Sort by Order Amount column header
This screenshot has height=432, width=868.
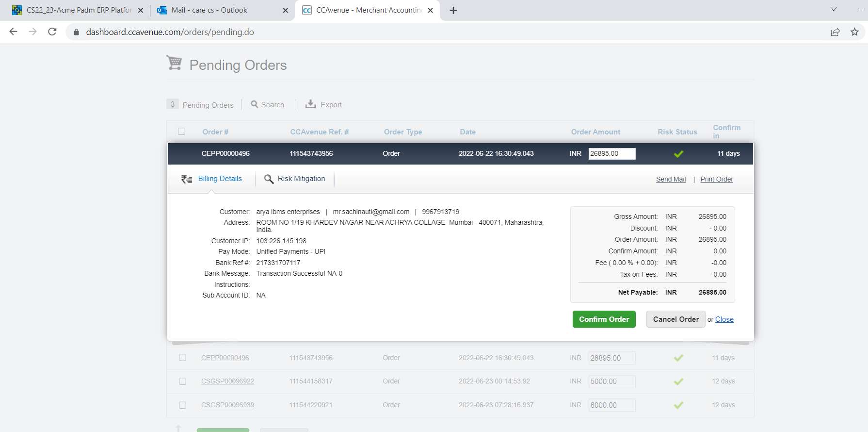(595, 132)
